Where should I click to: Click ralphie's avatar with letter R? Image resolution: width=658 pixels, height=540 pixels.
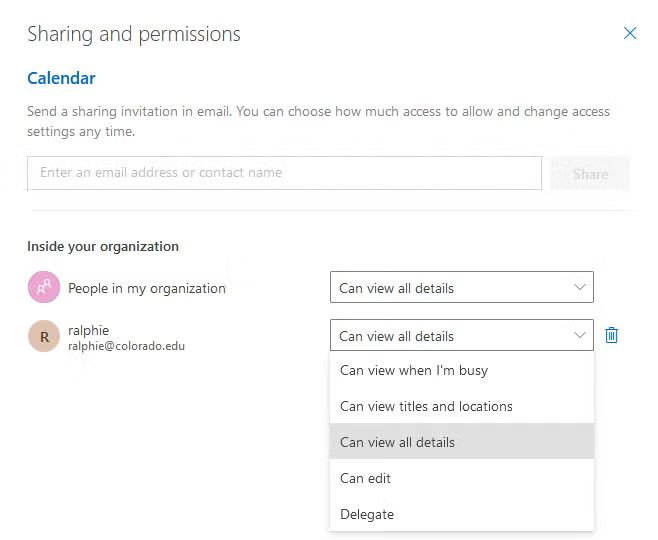click(x=43, y=337)
